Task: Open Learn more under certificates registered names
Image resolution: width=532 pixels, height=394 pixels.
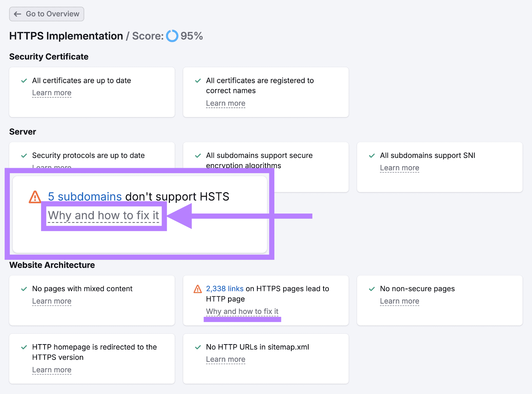Action: pyautogui.click(x=226, y=103)
